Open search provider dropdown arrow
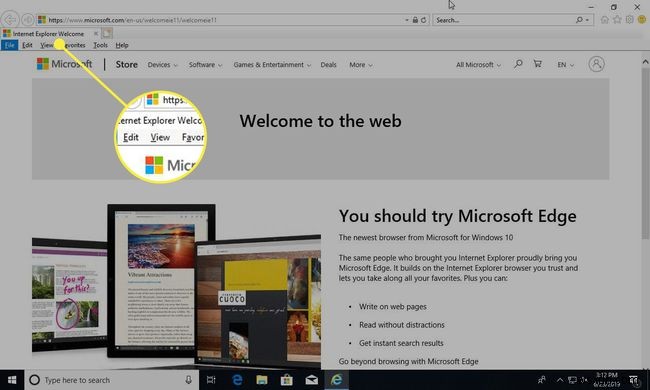The width and height of the screenshot is (650, 390). point(587,20)
